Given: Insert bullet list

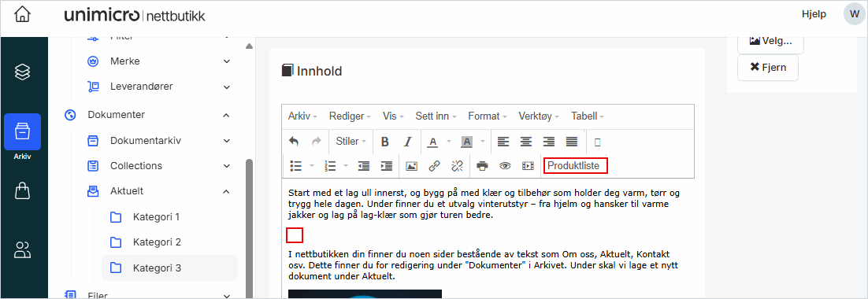Looking at the screenshot, I should [296, 165].
